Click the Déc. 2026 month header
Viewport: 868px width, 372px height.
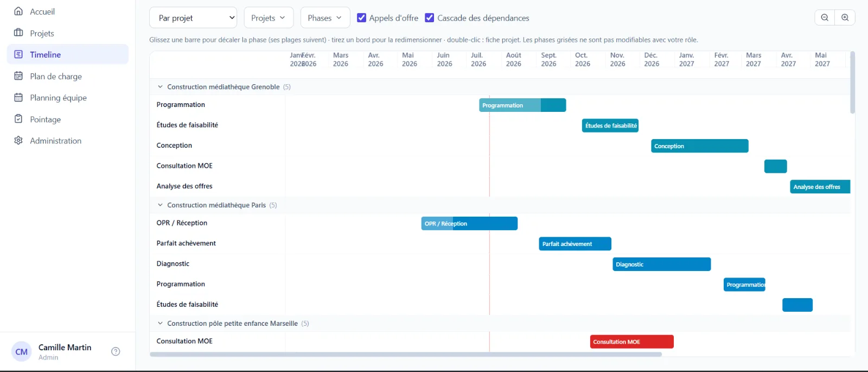[652, 59]
